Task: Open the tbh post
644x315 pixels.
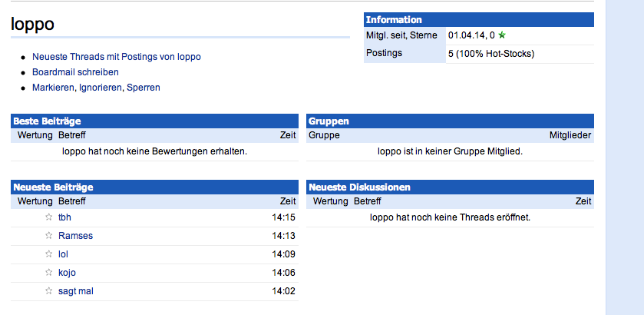Action: pos(64,217)
